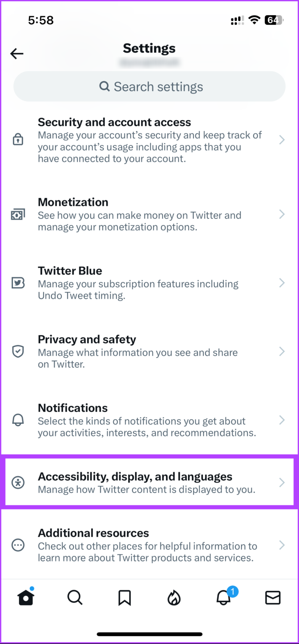Tap the battery indicator showing 64
Image resolution: width=299 pixels, height=644 pixels.
tap(274, 20)
